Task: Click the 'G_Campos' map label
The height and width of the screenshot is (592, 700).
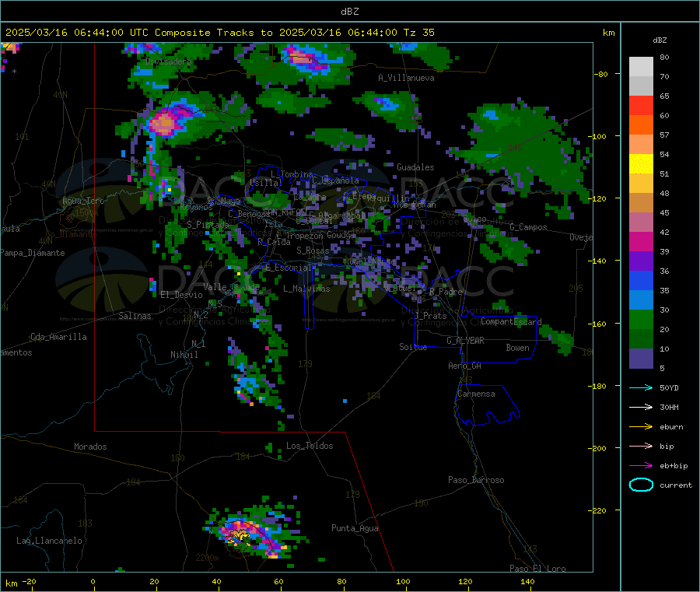Action: tap(528, 227)
